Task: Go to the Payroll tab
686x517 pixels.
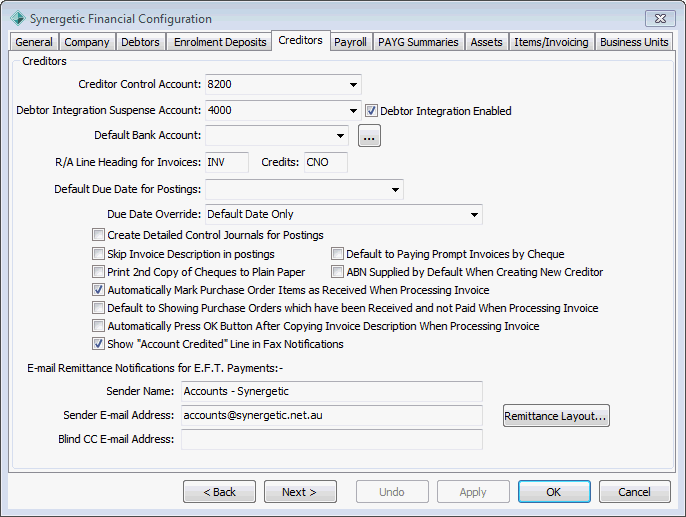Action: [350, 42]
